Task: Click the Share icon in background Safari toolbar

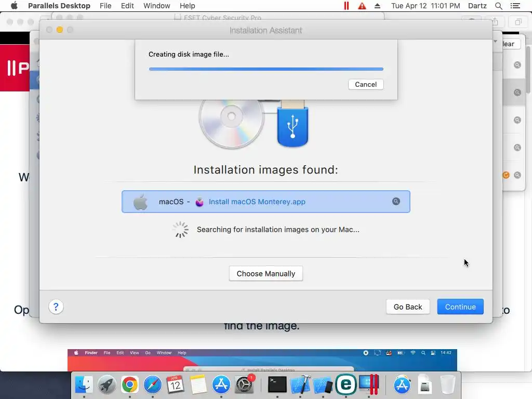Action: [x=495, y=22]
